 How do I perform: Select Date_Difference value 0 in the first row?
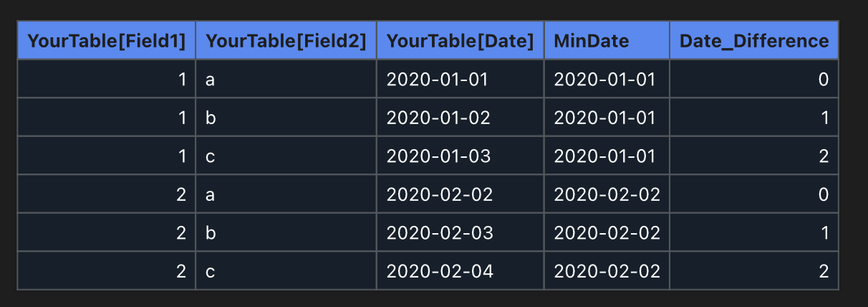coord(824,79)
